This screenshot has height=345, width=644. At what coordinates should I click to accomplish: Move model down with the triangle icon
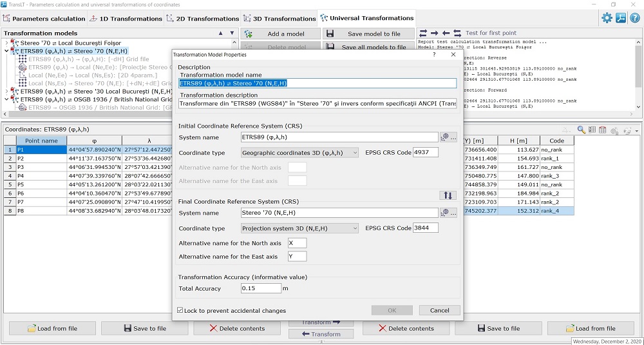click(x=232, y=33)
